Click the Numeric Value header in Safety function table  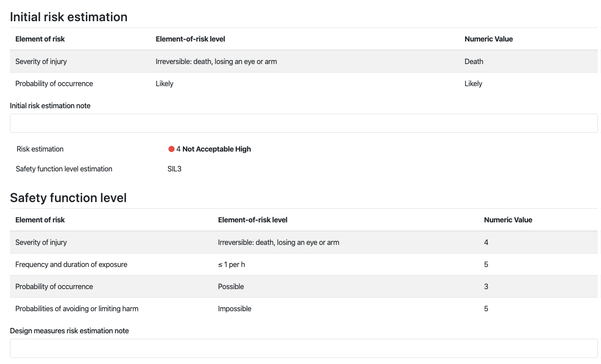click(x=508, y=220)
